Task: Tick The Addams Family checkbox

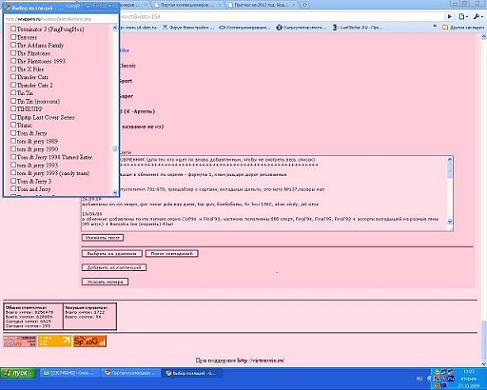Action: [13, 45]
